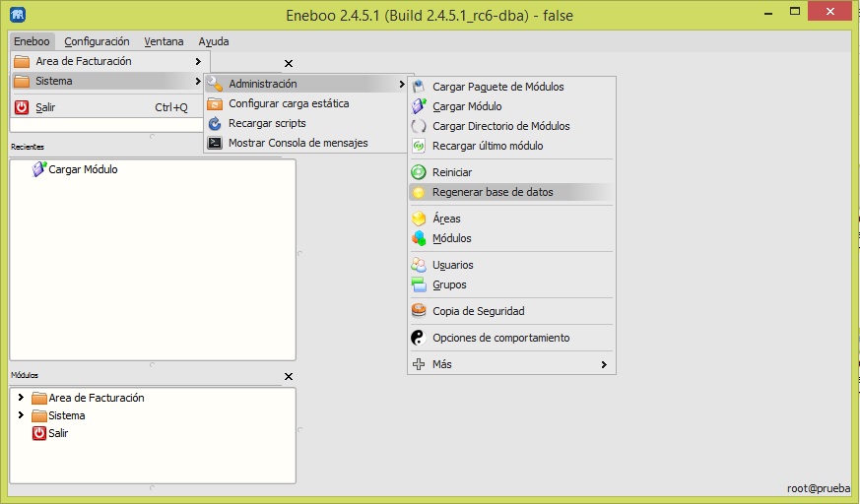The height and width of the screenshot is (504, 860).
Task: Click the Sistema folder icon in Eneboo menu
Action: point(22,81)
